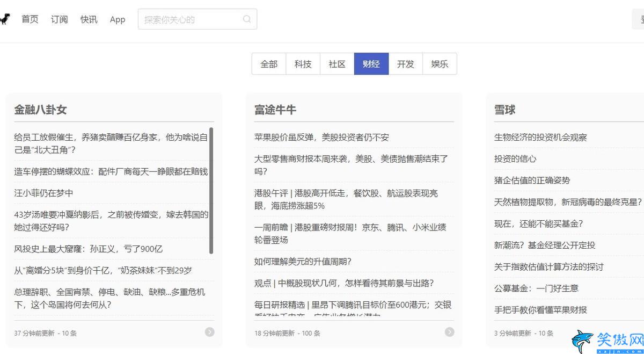The width and height of the screenshot is (644, 354).
Task: Open article 每日研报精选 | 里昂下调腾讯目标价
Action: tap(353, 308)
